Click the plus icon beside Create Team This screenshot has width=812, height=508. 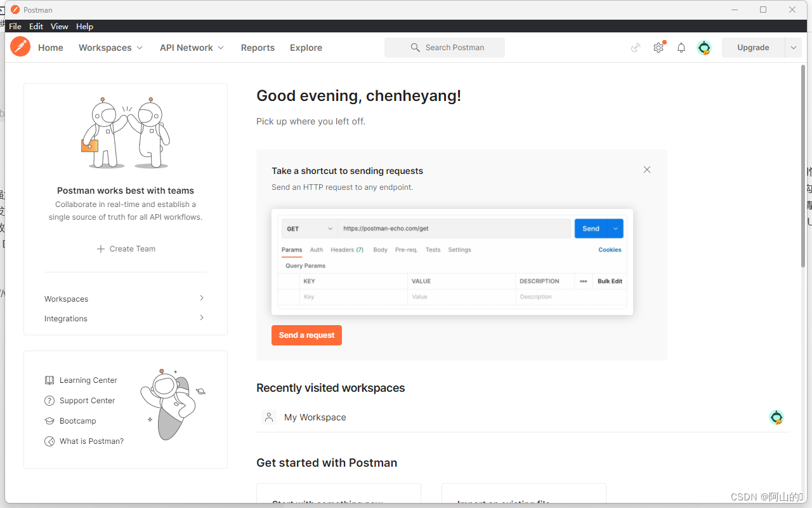(x=100, y=249)
